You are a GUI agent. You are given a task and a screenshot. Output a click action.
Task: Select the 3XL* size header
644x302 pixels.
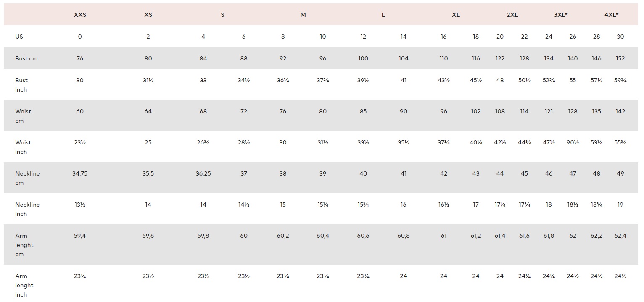click(561, 15)
